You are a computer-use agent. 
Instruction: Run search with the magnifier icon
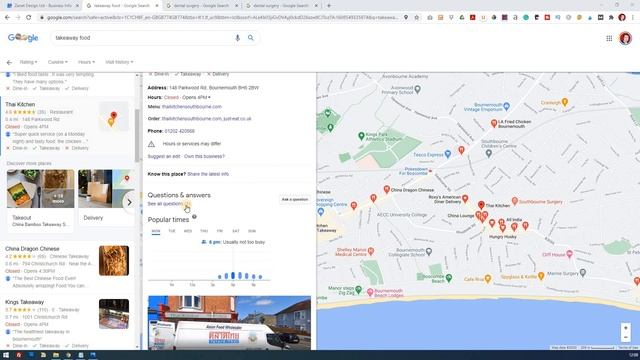pos(251,38)
